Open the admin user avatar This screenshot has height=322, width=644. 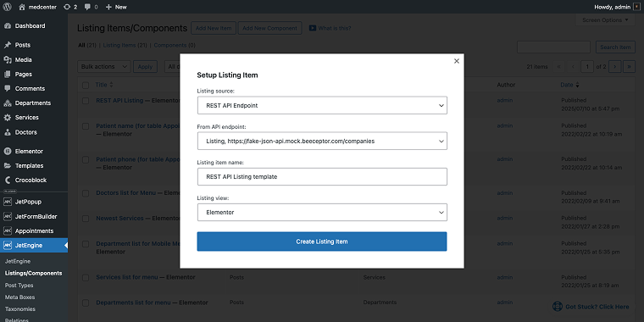coord(636,7)
